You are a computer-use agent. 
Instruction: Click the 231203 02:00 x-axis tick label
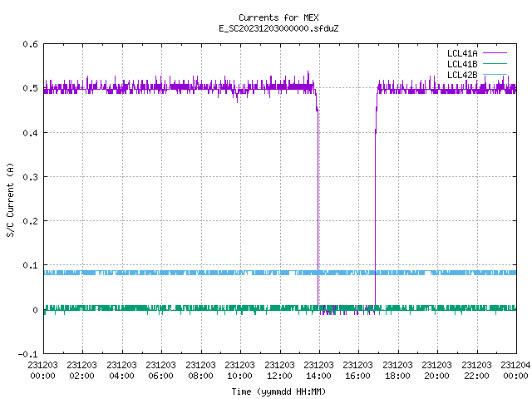(x=81, y=371)
